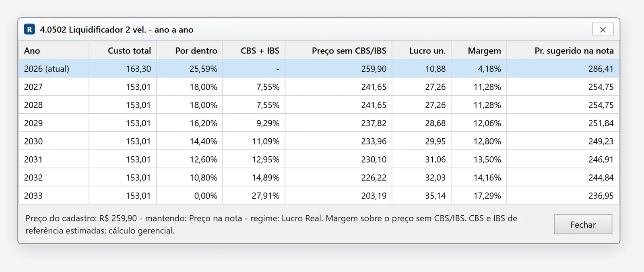Click the dialog title Liquidificador 2 vel.

tap(116, 29)
